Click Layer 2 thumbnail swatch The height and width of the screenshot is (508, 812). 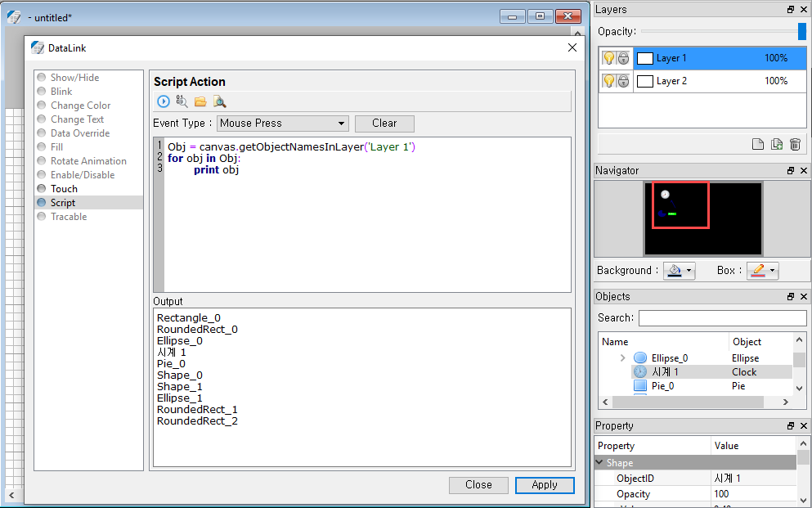(x=644, y=81)
